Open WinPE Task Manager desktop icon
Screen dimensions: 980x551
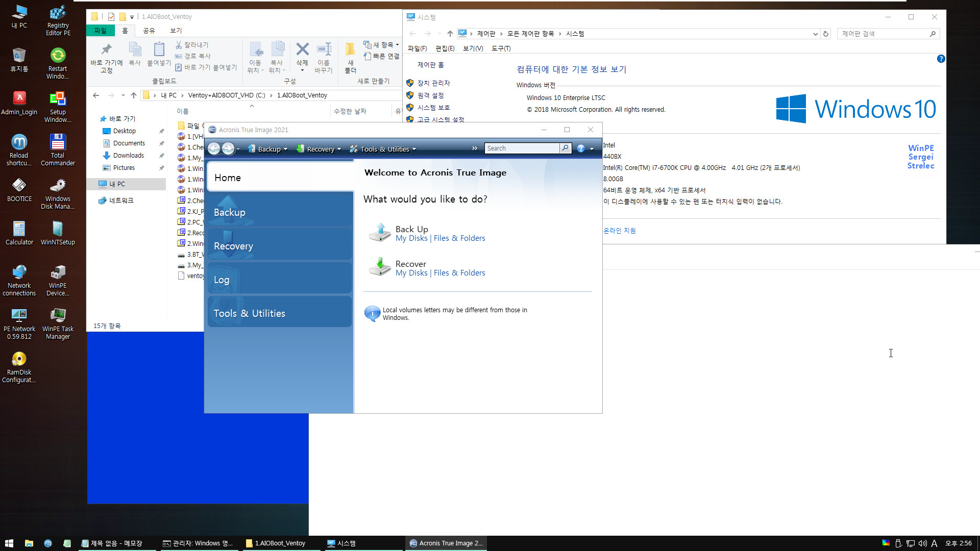(58, 323)
